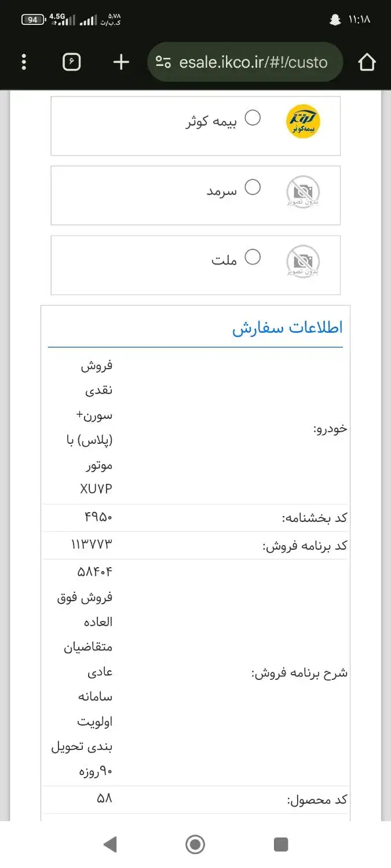The width and height of the screenshot is (391, 868).
Task: Open the tab switcher icon
Action: 71,62
